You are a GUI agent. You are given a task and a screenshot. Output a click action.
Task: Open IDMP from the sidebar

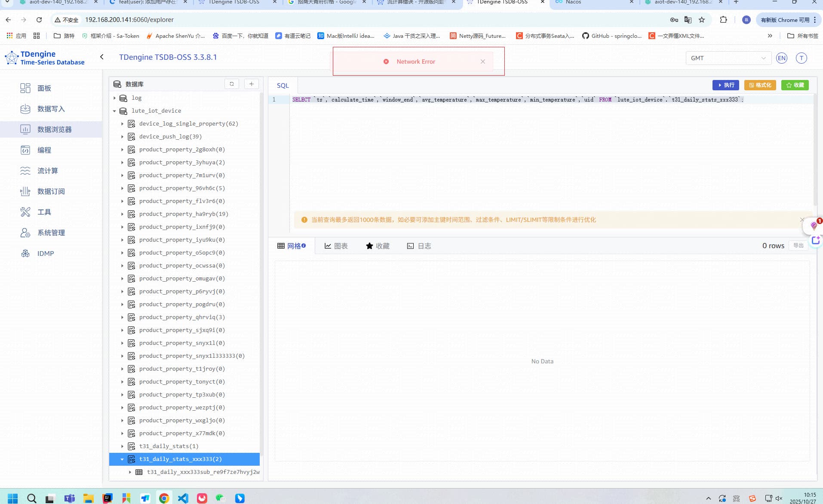coord(45,253)
